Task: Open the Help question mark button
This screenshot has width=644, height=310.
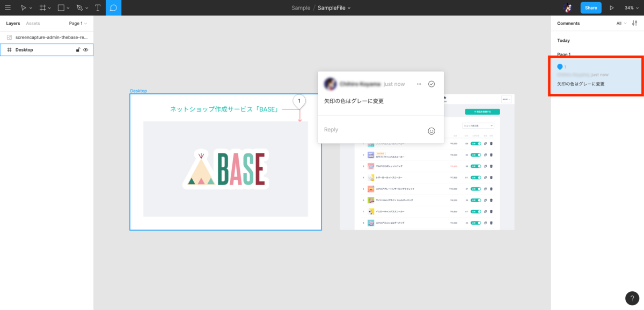Action: tap(632, 299)
